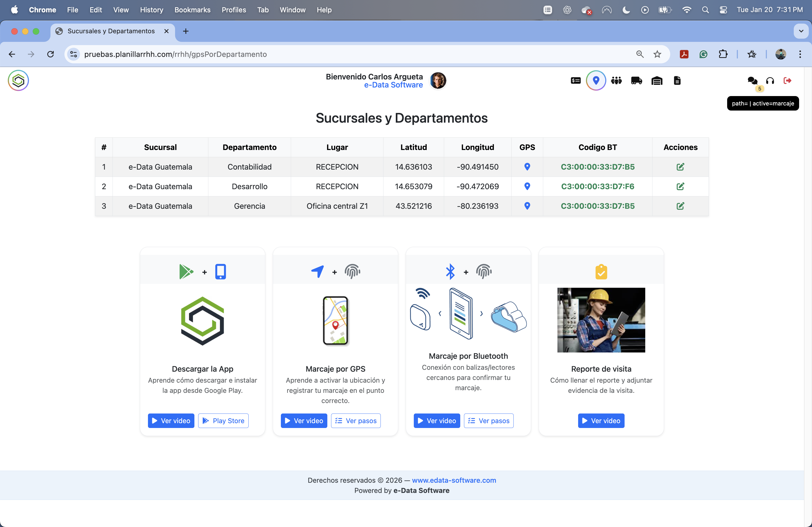Edit the Desarrollo row entry
This screenshot has width=812, height=527.
click(x=680, y=186)
